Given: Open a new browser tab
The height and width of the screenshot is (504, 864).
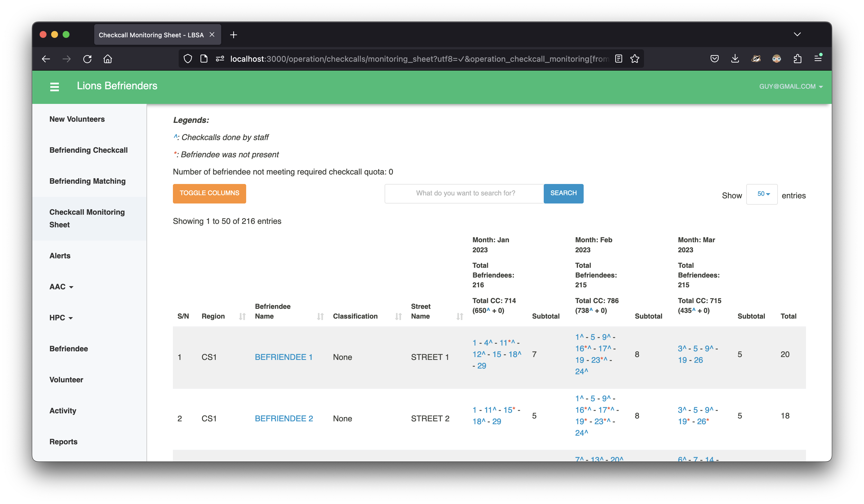Looking at the screenshot, I should (x=234, y=35).
